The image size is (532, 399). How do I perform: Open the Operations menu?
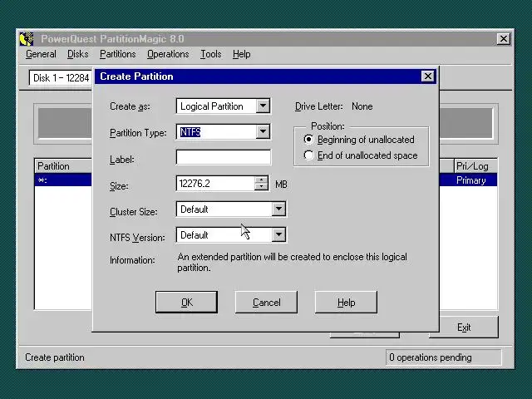click(168, 54)
